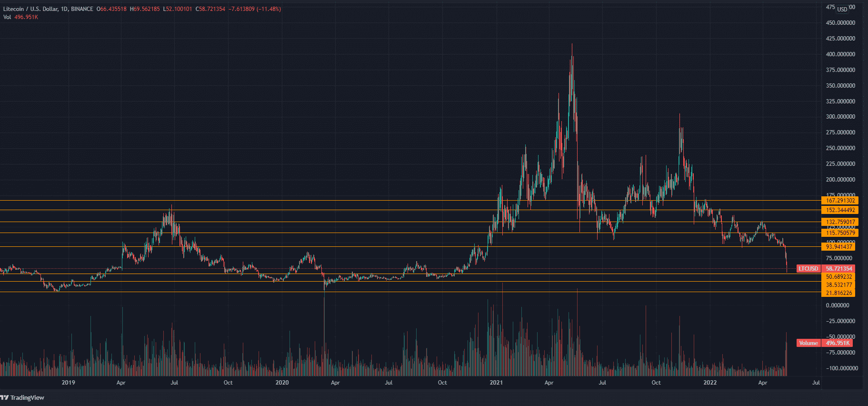Click the 275.000000 price axis tick
This screenshot has height=406, width=868.
[x=840, y=132]
